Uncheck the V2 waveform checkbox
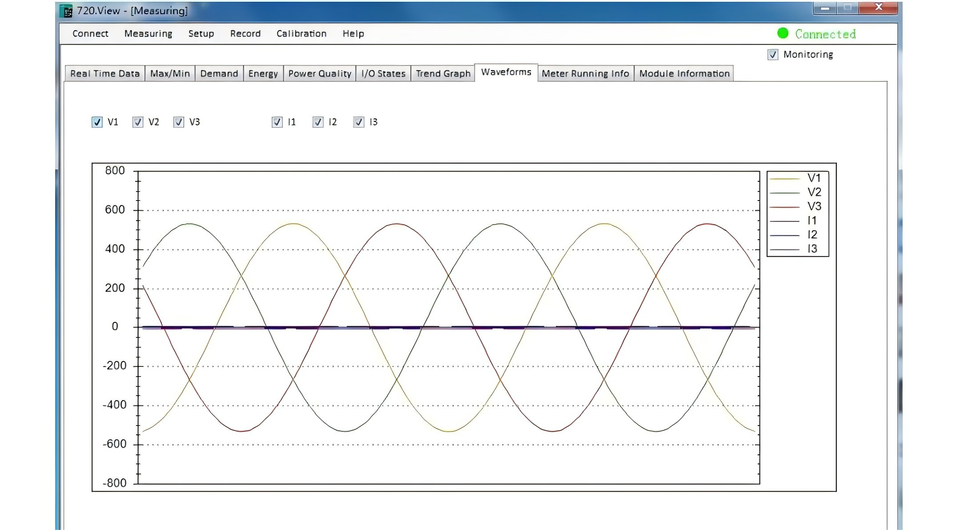The image size is (980, 530). [x=138, y=122]
